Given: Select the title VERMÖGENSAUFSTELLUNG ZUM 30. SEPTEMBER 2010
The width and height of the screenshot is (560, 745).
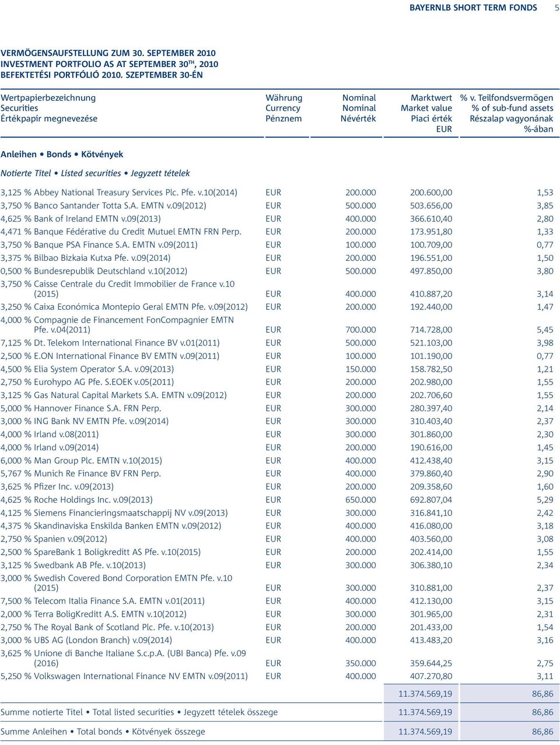Looking at the screenshot, I should pos(108,53).
